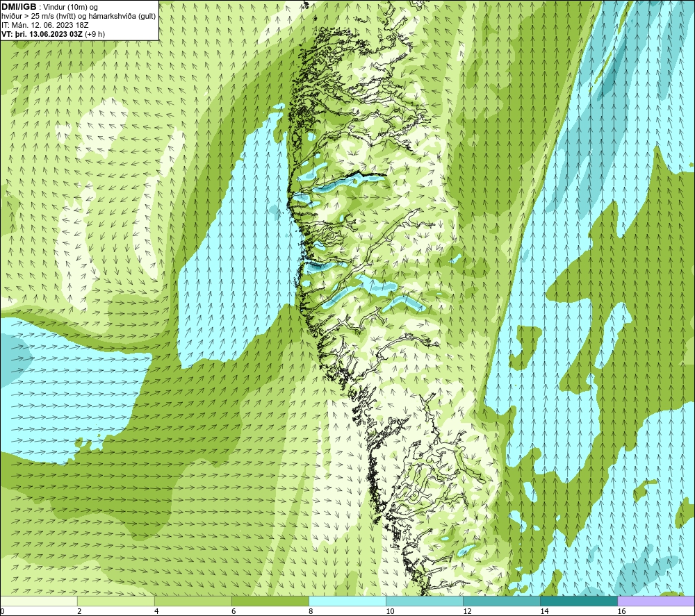
Task: Click the '0' scale label
Action: [3, 612]
